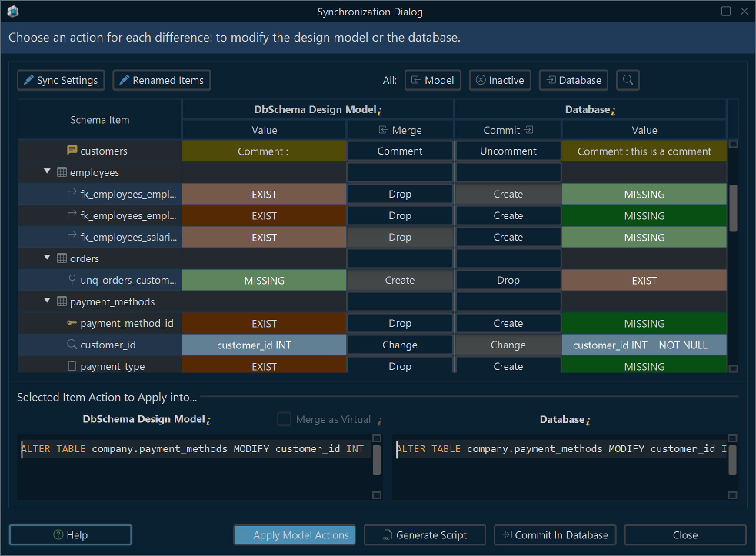Open Sync Settings
Screen dimensions: 756x556
[x=61, y=80]
